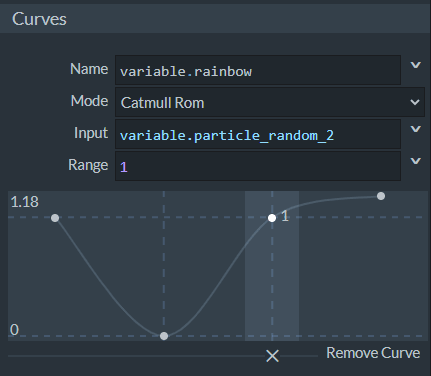Viewport: 431px width, 376px height.
Task: Click the highlighted vertical band in the graph
Action: [272, 266]
